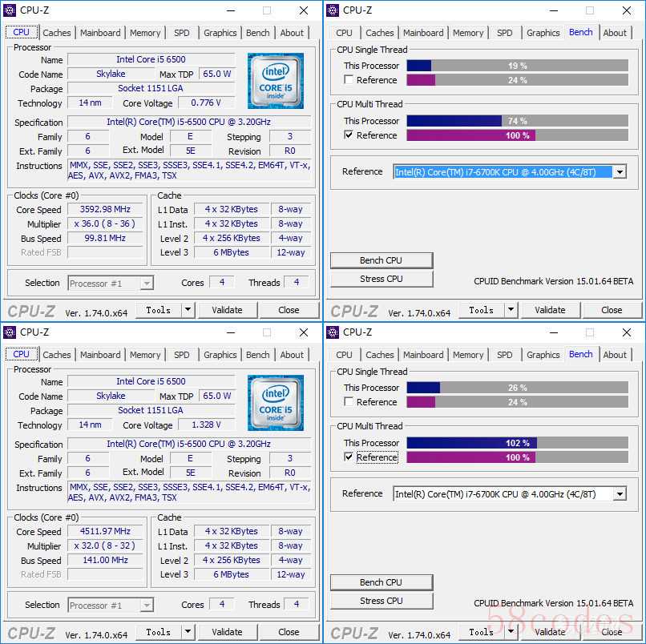Click the 74 % multi thread This Processor bar

[518, 121]
